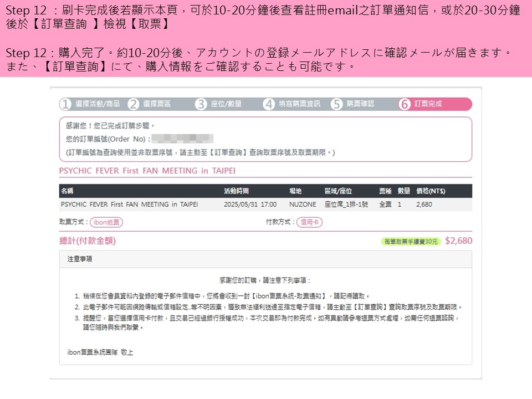
Task: Click the 2,680 price cell in the table row
Action: (x=424, y=204)
